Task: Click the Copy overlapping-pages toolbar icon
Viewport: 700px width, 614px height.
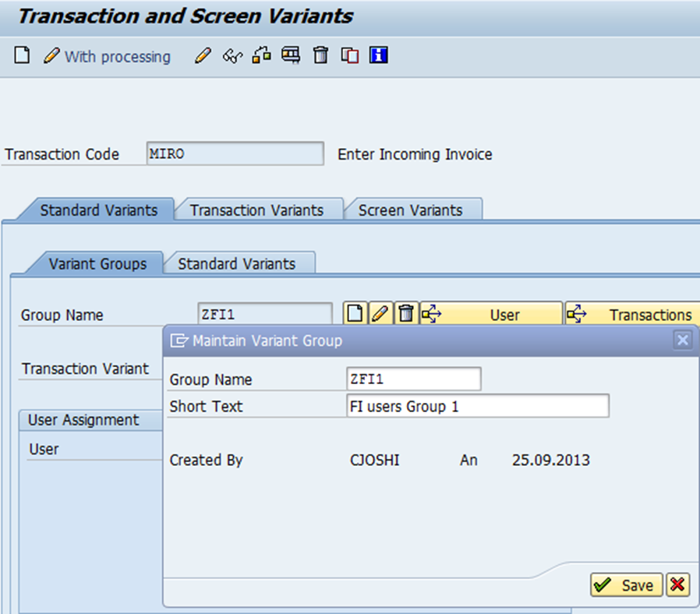Action: [x=348, y=55]
